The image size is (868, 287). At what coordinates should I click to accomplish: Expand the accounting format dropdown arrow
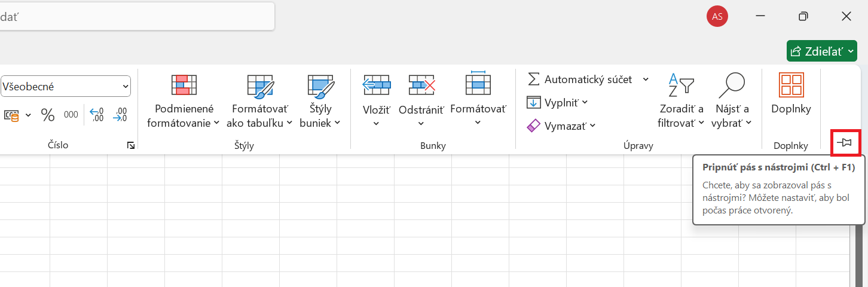pyautogui.click(x=29, y=115)
